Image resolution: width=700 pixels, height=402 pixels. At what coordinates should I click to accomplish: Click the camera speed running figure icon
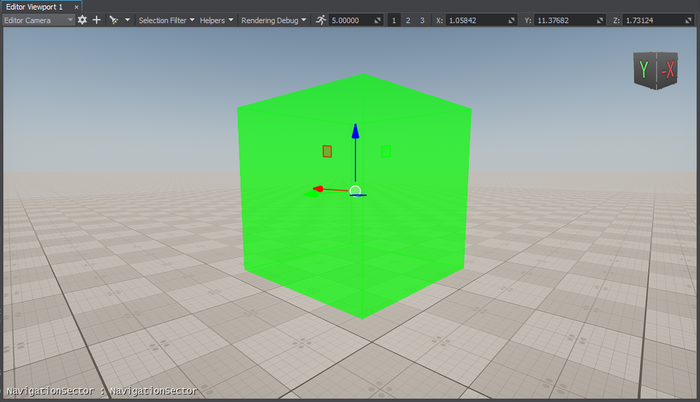320,20
